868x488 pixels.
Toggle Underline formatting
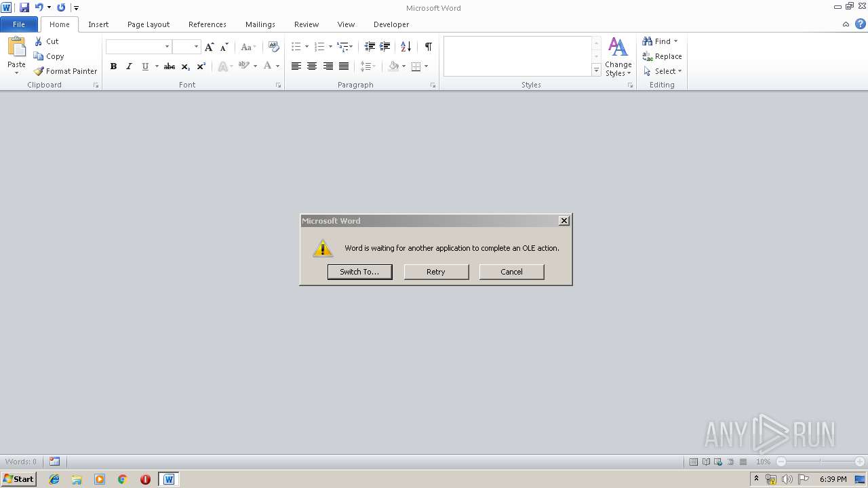(144, 66)
